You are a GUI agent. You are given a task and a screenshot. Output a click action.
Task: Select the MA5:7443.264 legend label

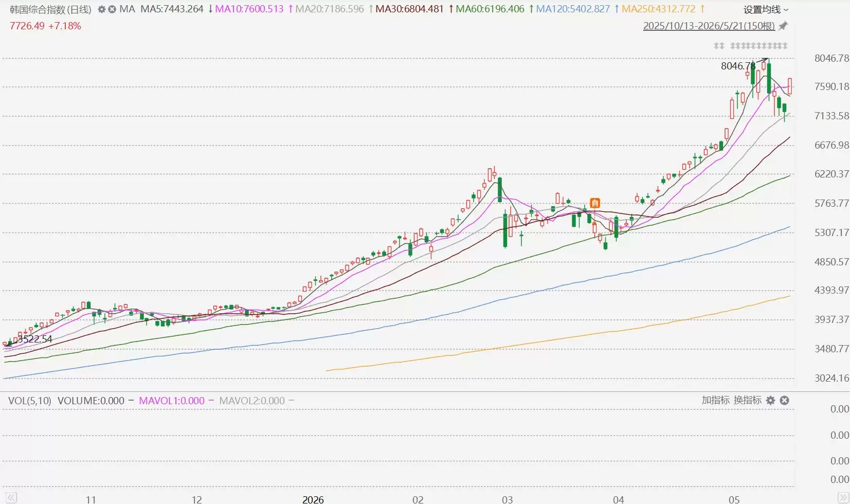click(172, 9)
